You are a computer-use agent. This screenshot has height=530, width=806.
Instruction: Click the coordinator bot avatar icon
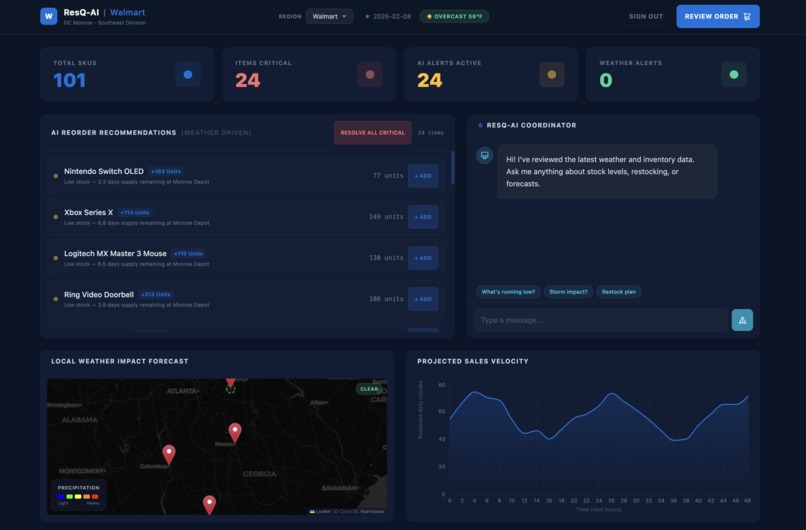[x=484, y=155]
